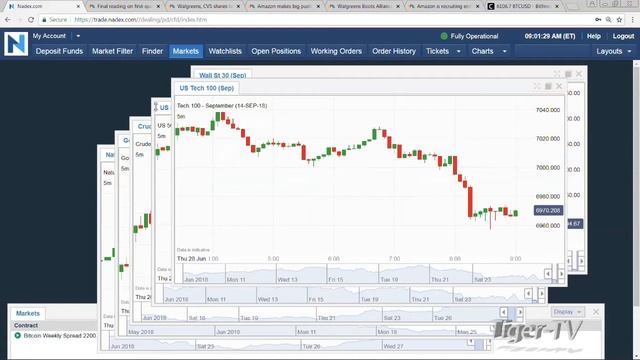Screen dimensions: 640x360
Task: Open the Market Filter menu item
Action: [x=112, y=51]
